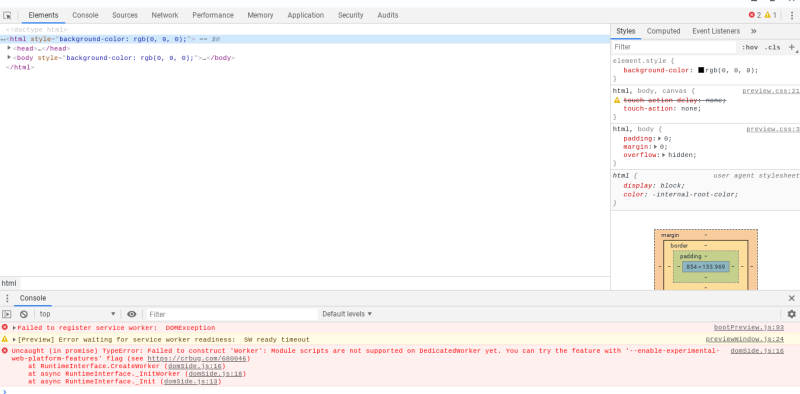Open the top execution context dropdown
800x394 pixels.
tap(78, 314)
